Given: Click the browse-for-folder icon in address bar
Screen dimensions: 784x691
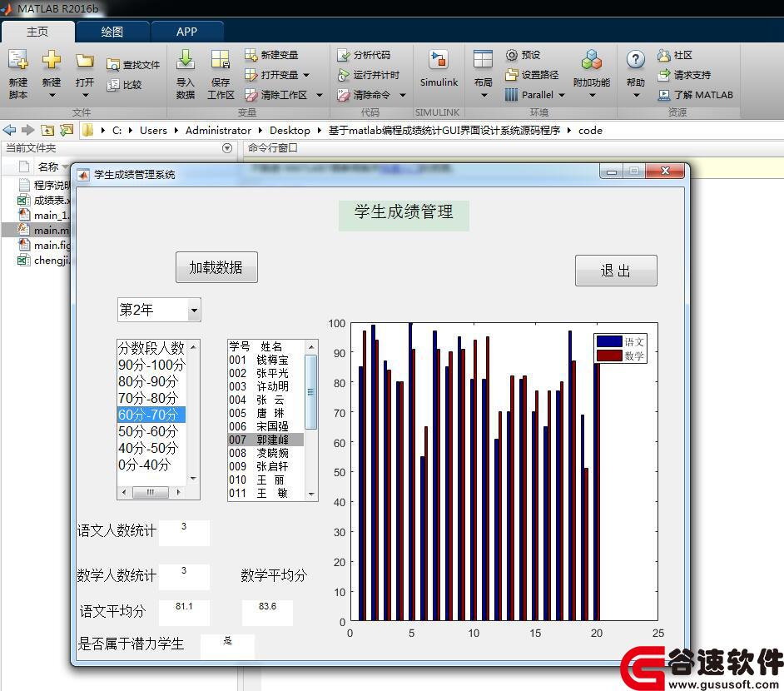Looking at the screenshot, I should click(66, 131).
